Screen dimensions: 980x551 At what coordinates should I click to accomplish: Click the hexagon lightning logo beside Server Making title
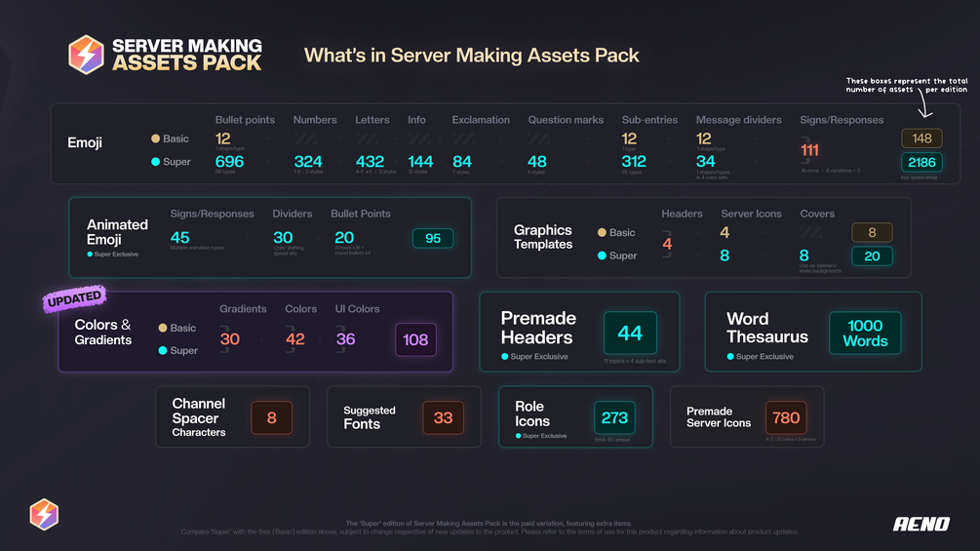[x=86, y=55]
